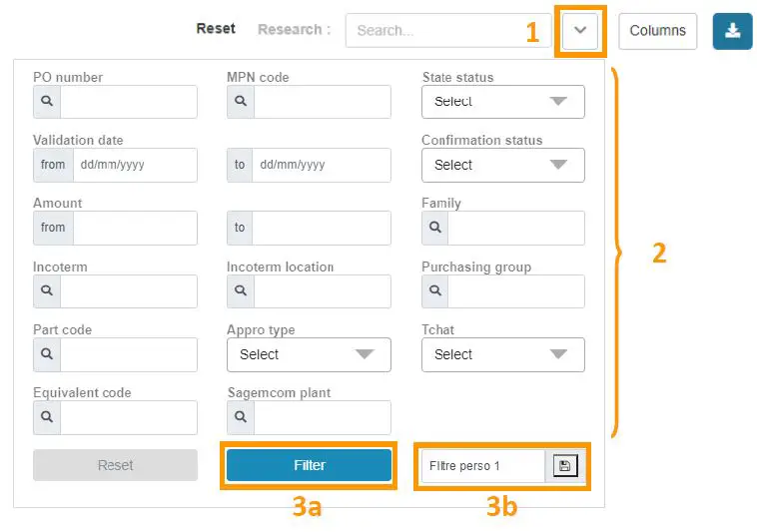Click the Sagemcom plant magnifier icon
This screenshot has width=757, height=532.
tap(241, 417)
